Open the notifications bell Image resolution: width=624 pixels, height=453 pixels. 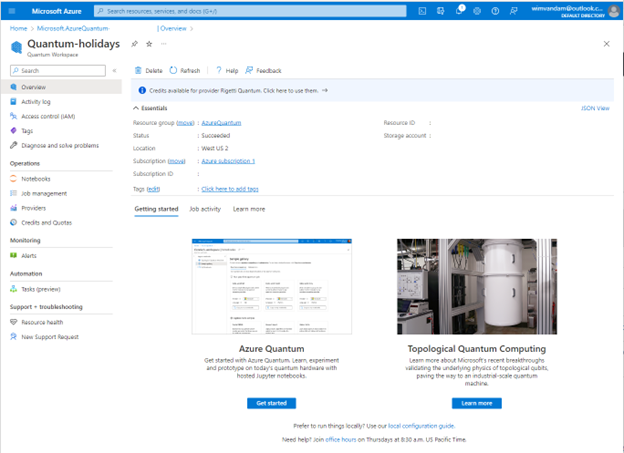(461, 11)
